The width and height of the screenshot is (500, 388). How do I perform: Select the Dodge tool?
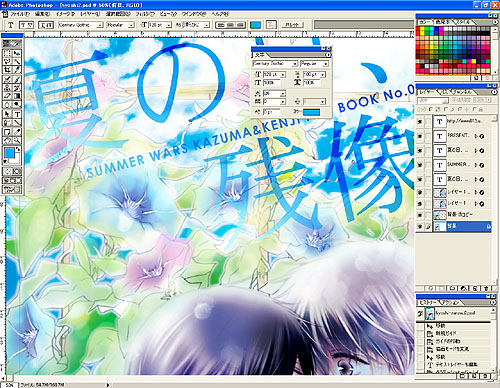pyautogui.click(x=17, y=105)
